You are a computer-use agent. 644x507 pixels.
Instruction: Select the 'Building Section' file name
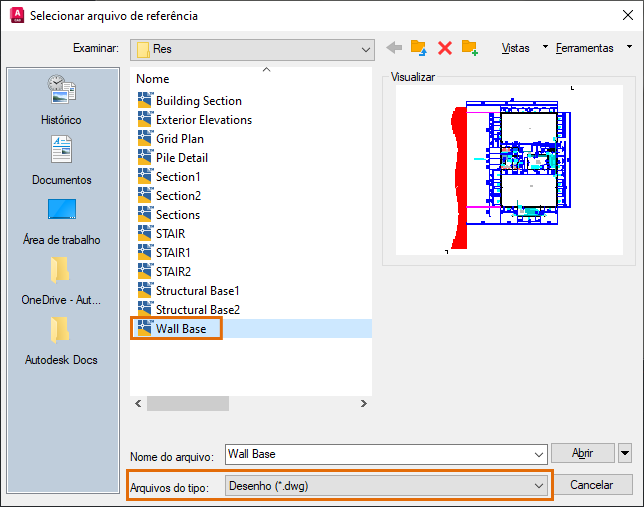pos(199,101)
